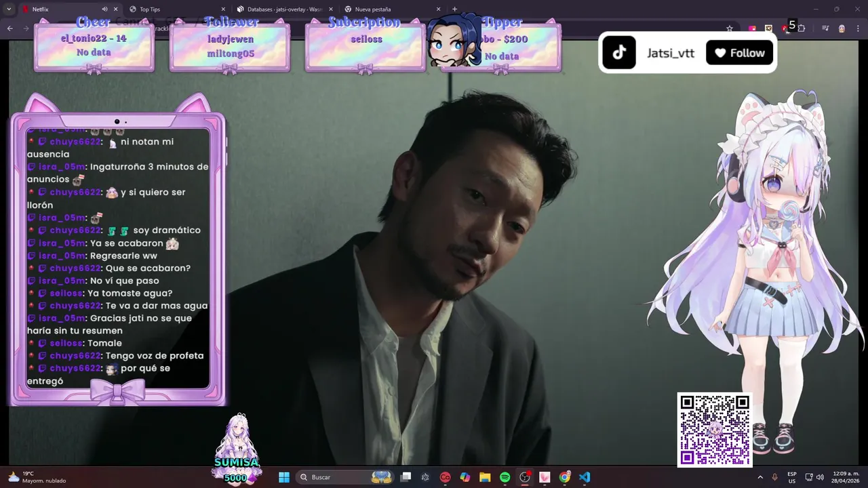This screenshot has width=868, height=488.
Task: Open Task View from the taskbar
Action: click(x=406, y=477)
